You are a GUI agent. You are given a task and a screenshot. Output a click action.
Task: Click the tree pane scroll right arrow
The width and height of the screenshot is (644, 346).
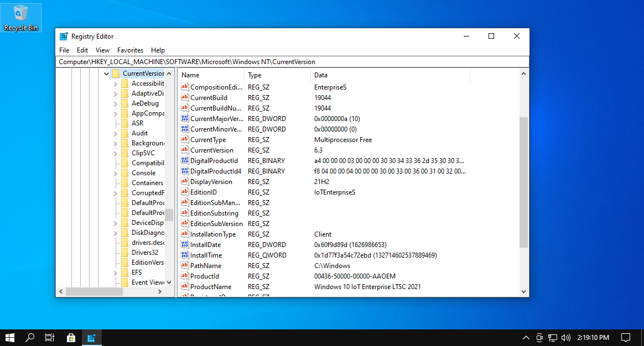click(160, 291)
